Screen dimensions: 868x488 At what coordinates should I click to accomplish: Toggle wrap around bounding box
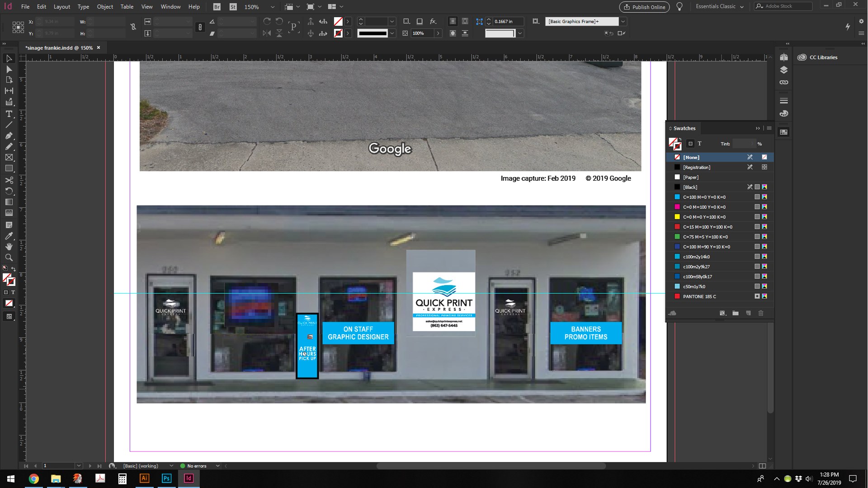[x=465, y=21]
